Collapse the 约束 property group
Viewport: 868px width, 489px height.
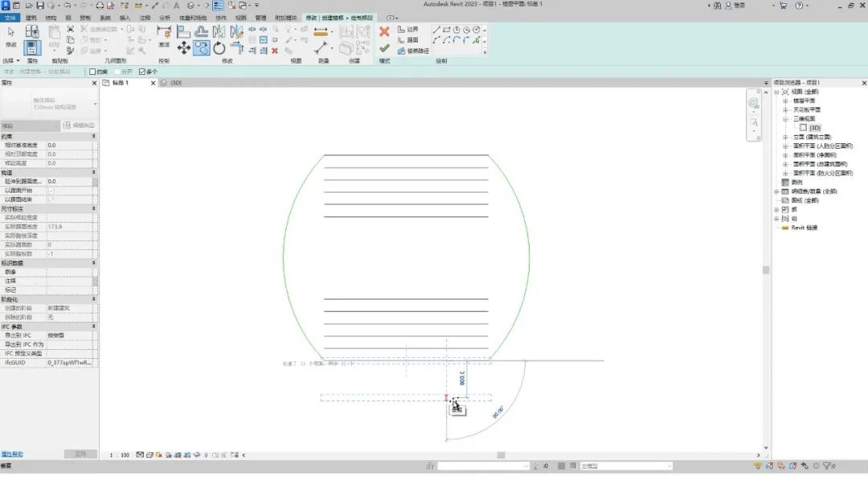point(93,136)
